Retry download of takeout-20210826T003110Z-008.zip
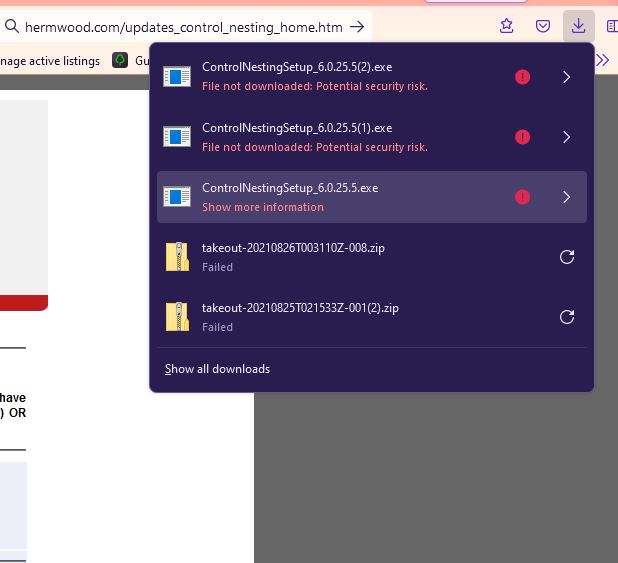Image resolution: width=618 pixels, height=563 pixels. tap(567, 257)
